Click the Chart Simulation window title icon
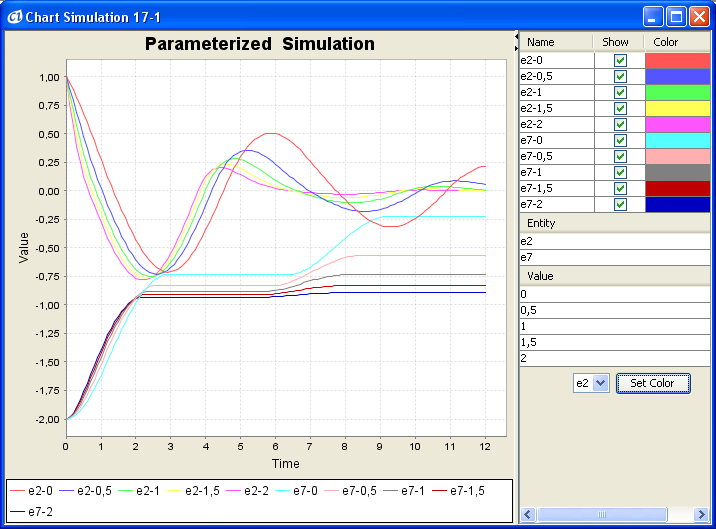 tap(14, 17)
